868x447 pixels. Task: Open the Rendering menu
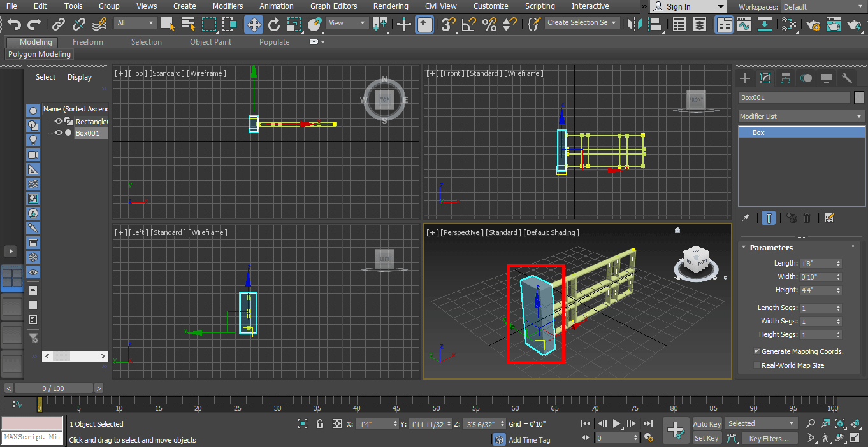pos(390,6)
